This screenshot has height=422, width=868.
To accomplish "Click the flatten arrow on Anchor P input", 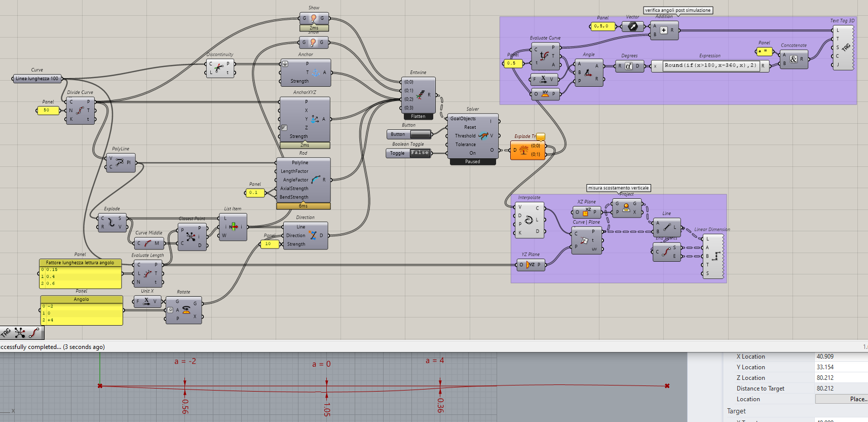I will coord(285,64).
